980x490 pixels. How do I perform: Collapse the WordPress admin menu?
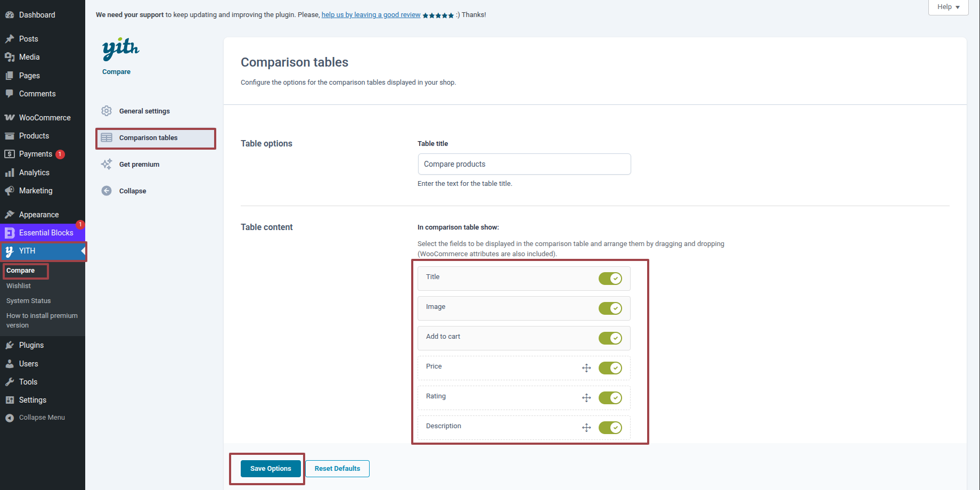point(42,418)
